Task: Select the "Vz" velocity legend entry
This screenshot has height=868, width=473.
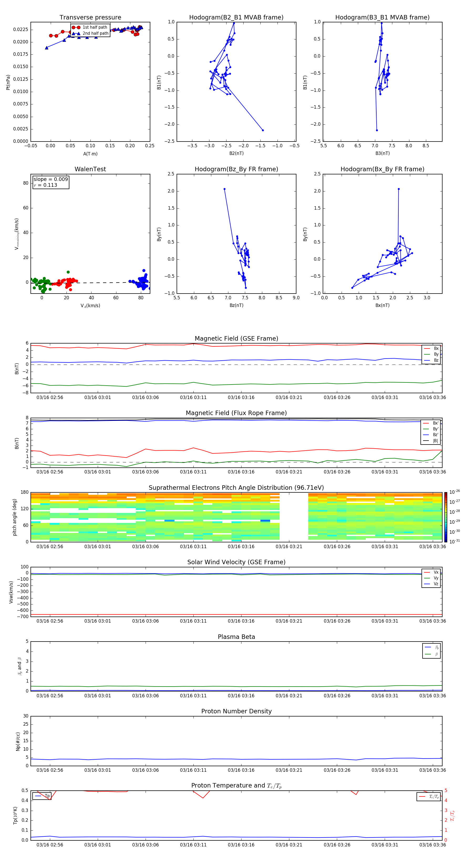Action: tap(431, 584)
